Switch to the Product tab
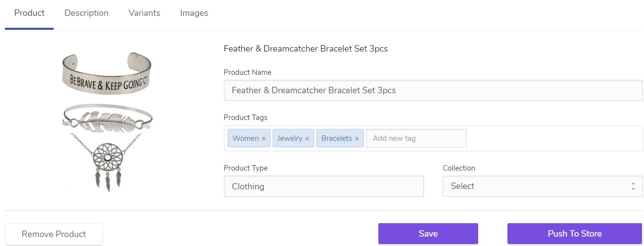 pyautogui.click(x=29, y=13)
